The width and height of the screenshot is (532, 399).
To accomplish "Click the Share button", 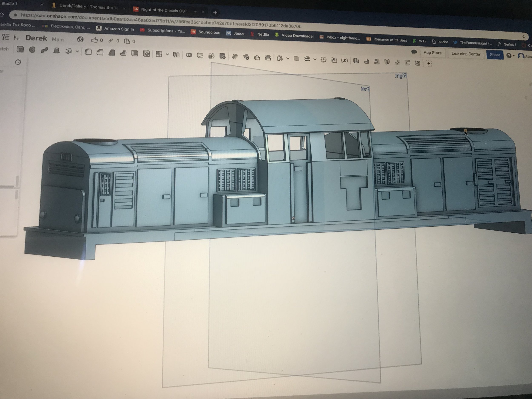I will pyautogui.click(x=495, y=55).
